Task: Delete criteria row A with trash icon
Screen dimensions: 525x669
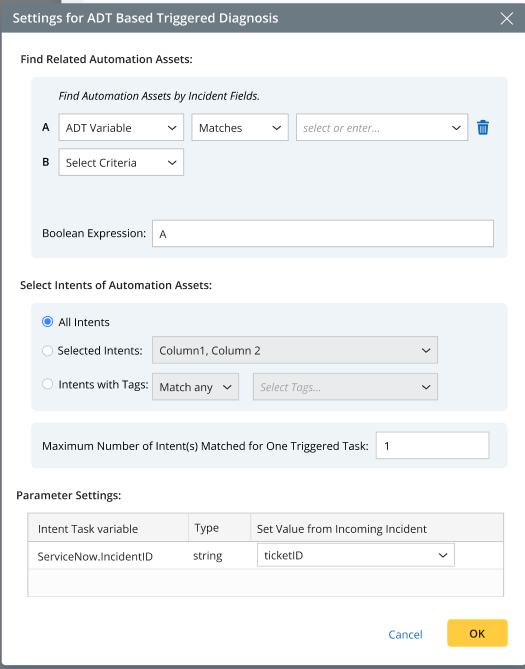Action: (483, 127)
